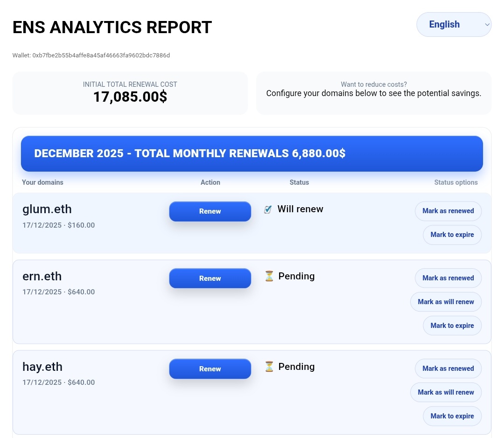Screen dimensions: 504x438
Task: Click Renew button for ern.eth
Action: [x=210, y=278]
